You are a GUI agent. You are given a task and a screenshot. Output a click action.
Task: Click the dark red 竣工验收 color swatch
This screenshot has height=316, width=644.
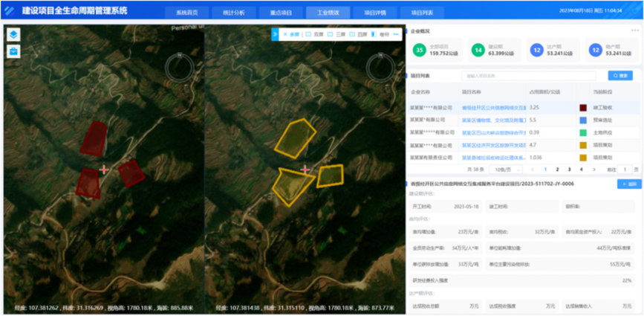(x=583, y=108)
